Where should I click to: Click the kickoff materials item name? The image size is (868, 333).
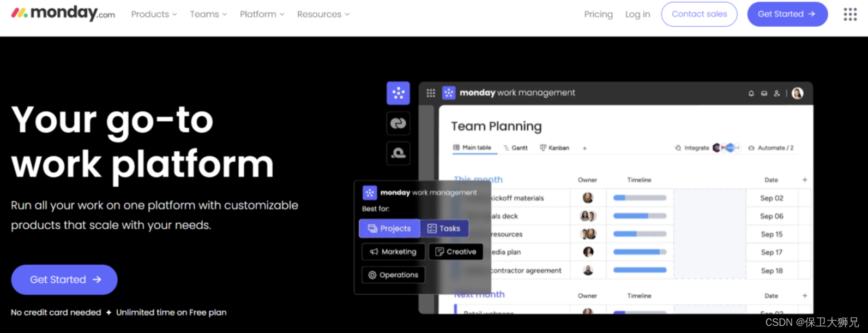517,198
